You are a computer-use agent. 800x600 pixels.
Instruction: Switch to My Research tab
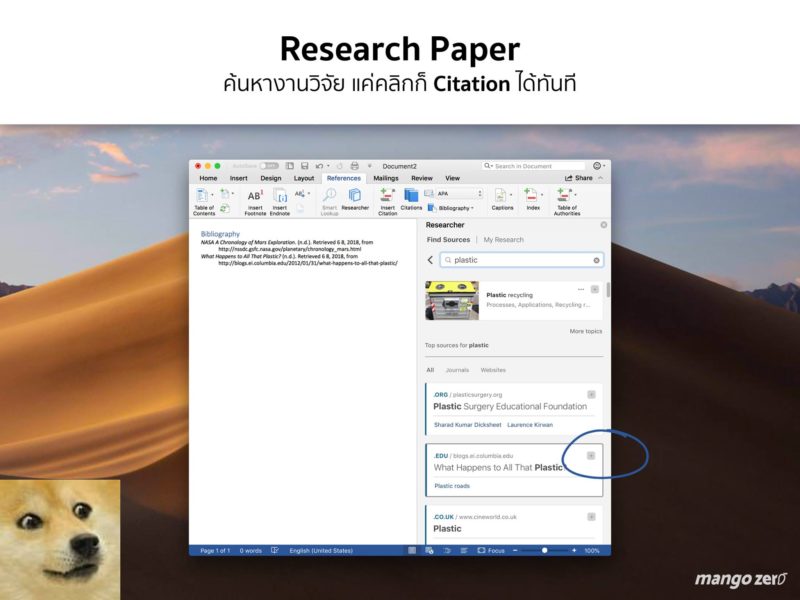click(503, 240)
